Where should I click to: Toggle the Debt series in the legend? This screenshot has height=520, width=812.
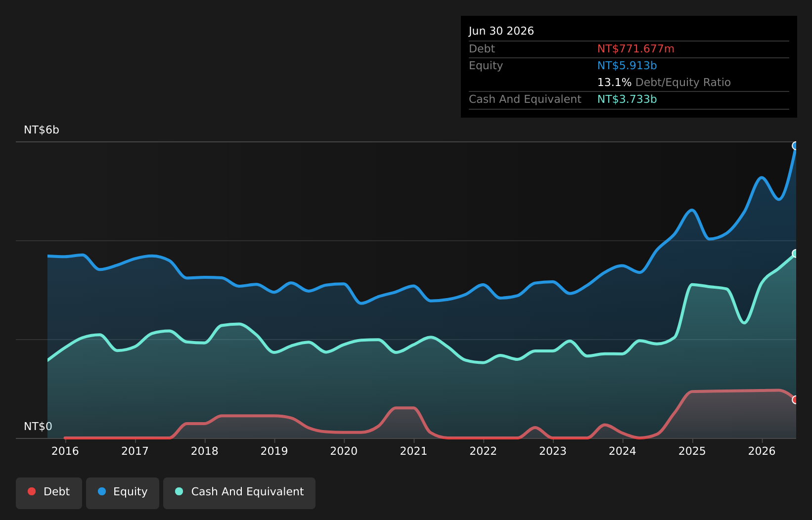pos(49,493)
